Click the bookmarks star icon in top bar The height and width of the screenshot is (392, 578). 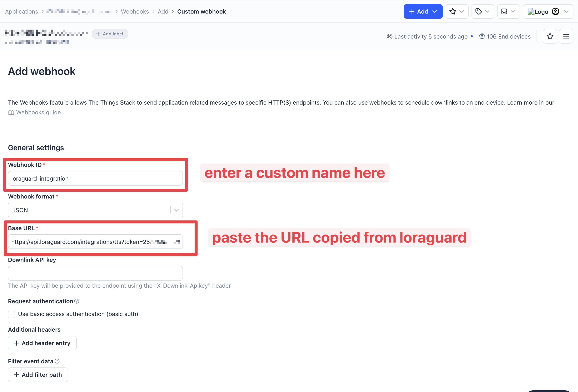click(453, 11)
